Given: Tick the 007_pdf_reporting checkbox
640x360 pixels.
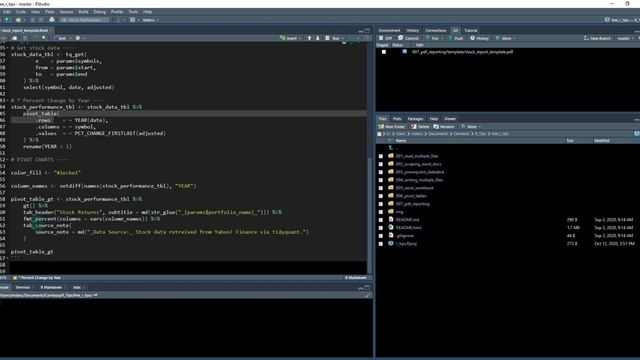Looking at the screenshot, I should pos(381,204).
